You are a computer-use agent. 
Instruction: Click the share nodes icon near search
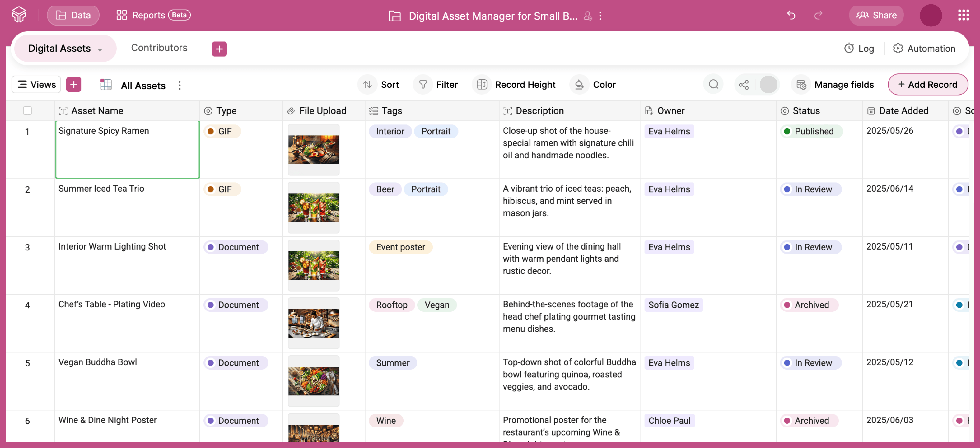(744, 84)
